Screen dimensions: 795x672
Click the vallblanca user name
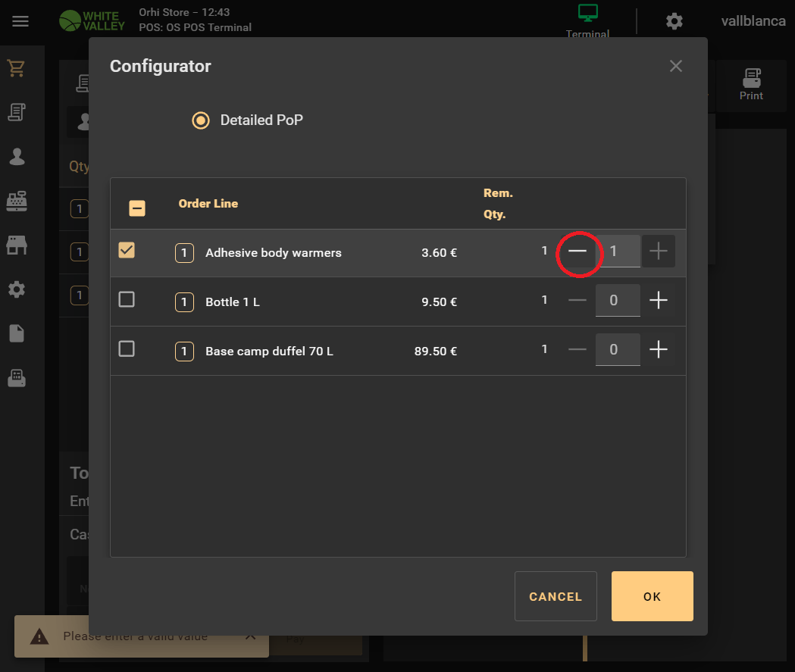753,21
